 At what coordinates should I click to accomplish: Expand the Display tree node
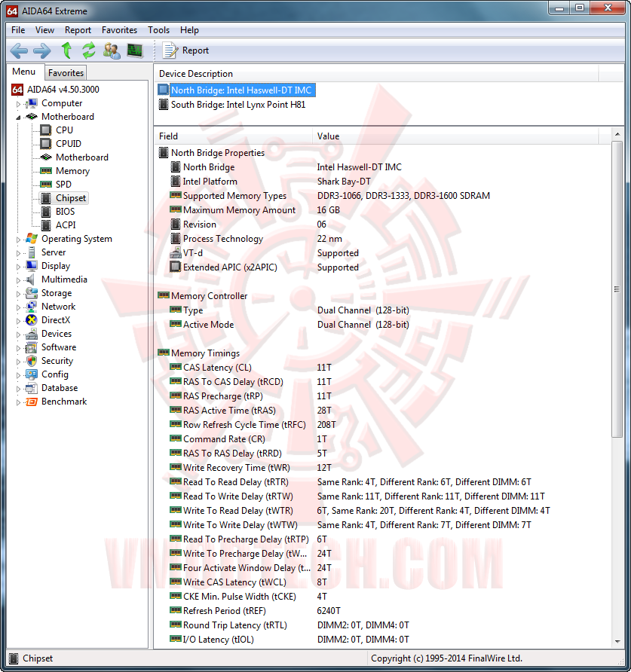pos(18,267)
